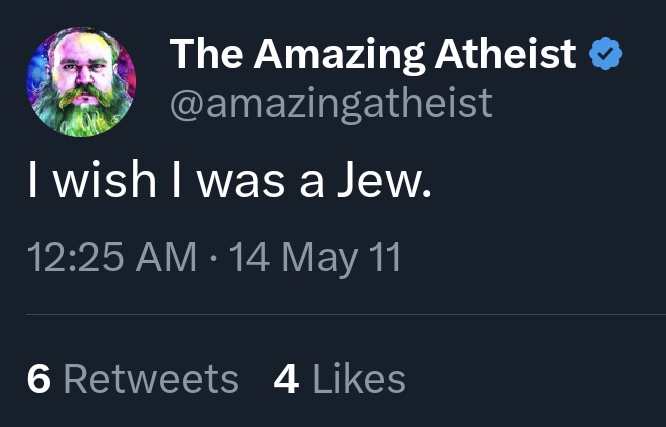Visit the @amazingatheist handle link

(x=331, y=104)
